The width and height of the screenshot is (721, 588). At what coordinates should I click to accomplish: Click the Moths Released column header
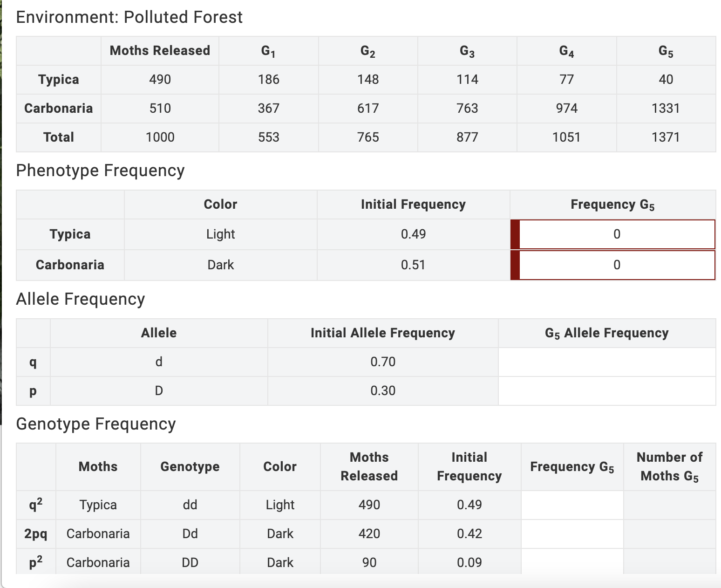click(x=160, y=51)
